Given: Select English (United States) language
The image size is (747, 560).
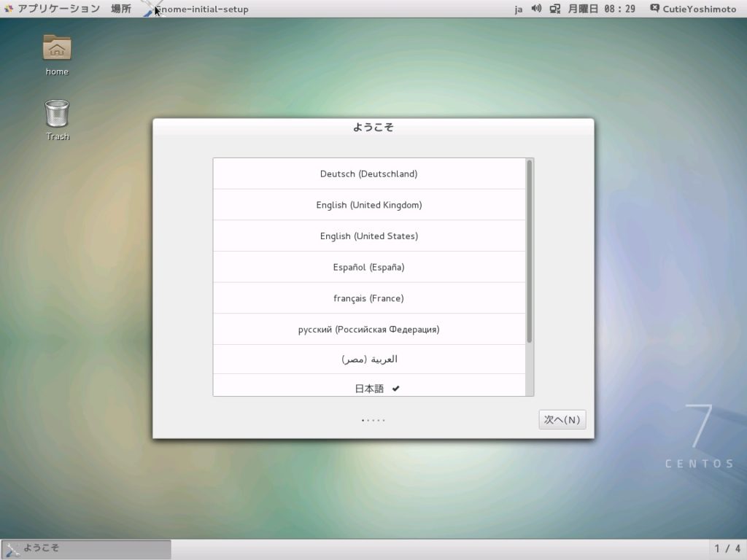Looking at the screenshot, I should [369, 236].
